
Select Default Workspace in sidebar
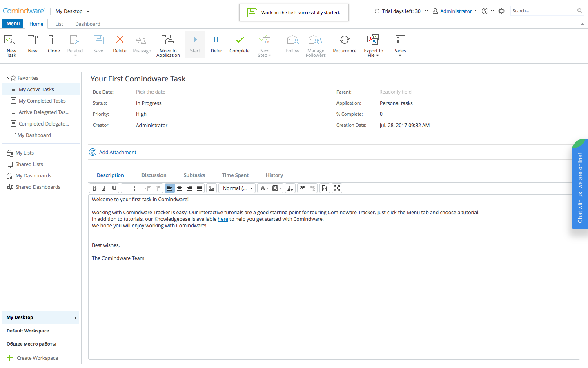[28, 331]
